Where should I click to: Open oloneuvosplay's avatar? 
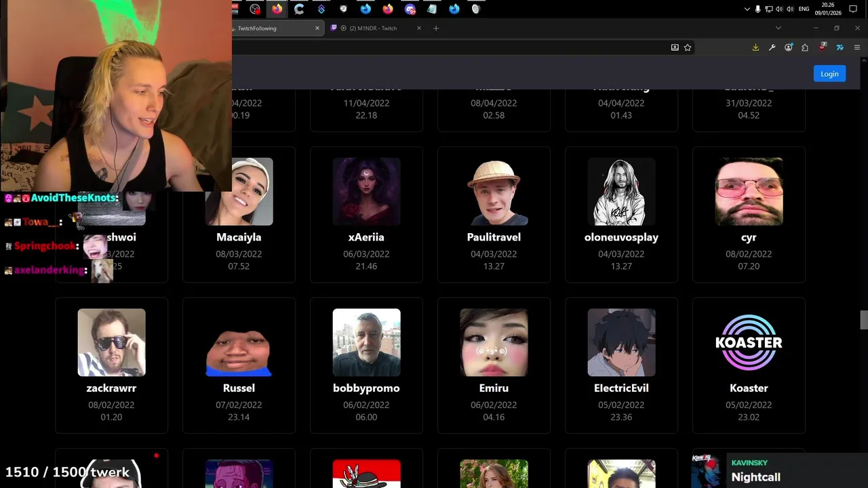coord(621,192)
